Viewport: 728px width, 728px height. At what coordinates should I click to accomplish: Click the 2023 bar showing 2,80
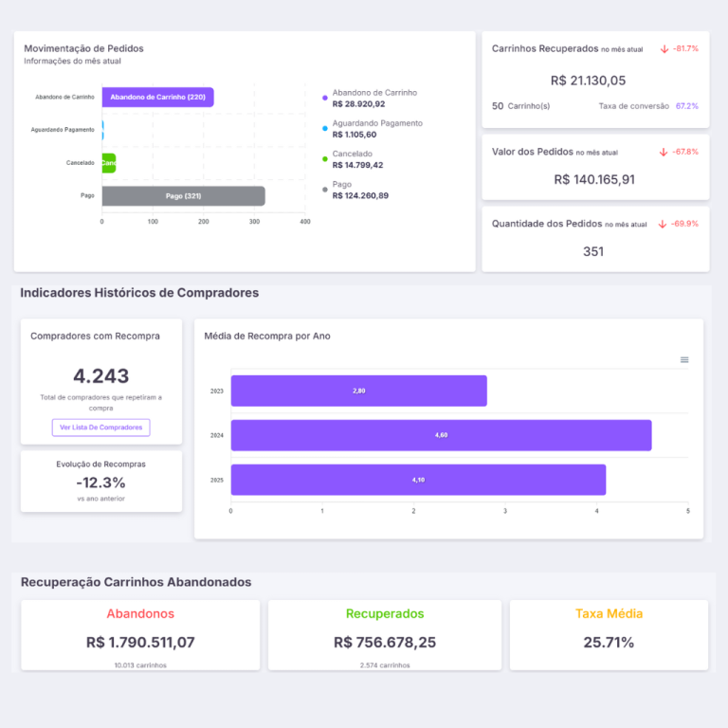tap(358, 391)
